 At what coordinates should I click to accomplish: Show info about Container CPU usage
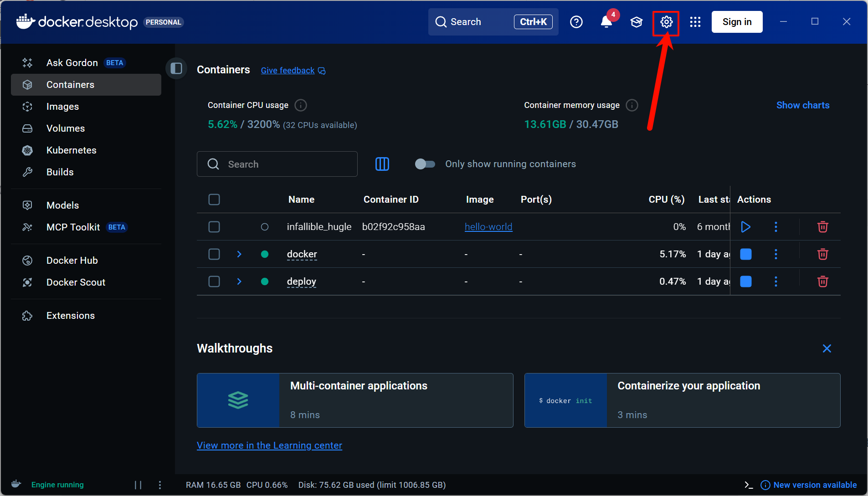click(x=301, y=105)
